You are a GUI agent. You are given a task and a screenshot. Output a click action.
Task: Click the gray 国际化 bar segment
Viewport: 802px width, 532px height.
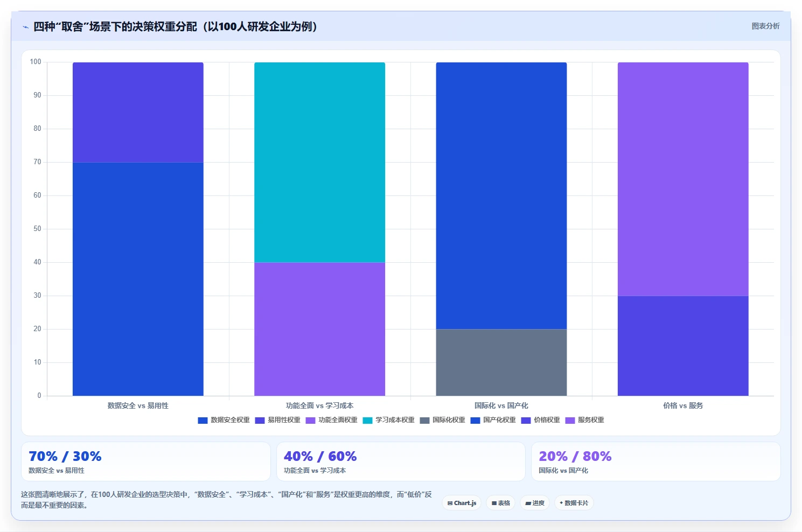(x=501, y=362)
